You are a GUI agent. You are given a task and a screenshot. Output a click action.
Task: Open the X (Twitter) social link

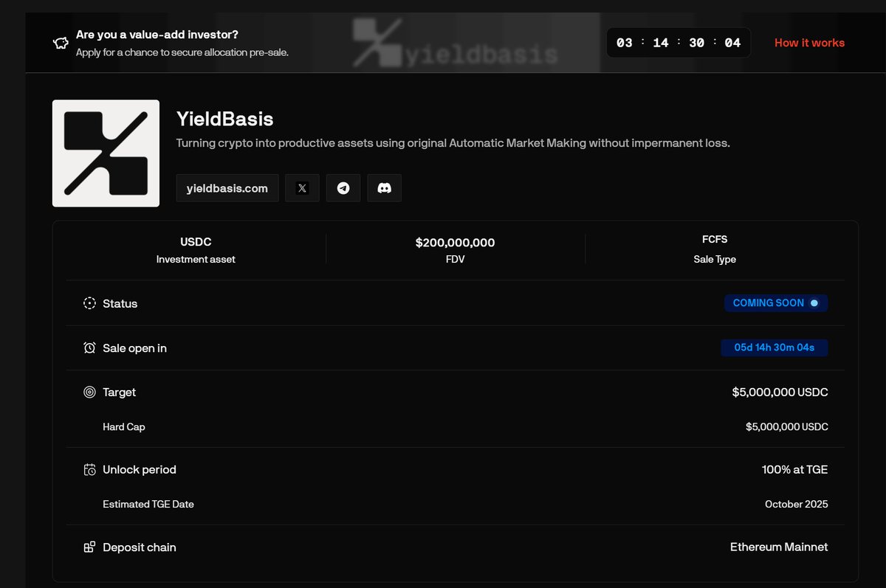coord(302,188)
